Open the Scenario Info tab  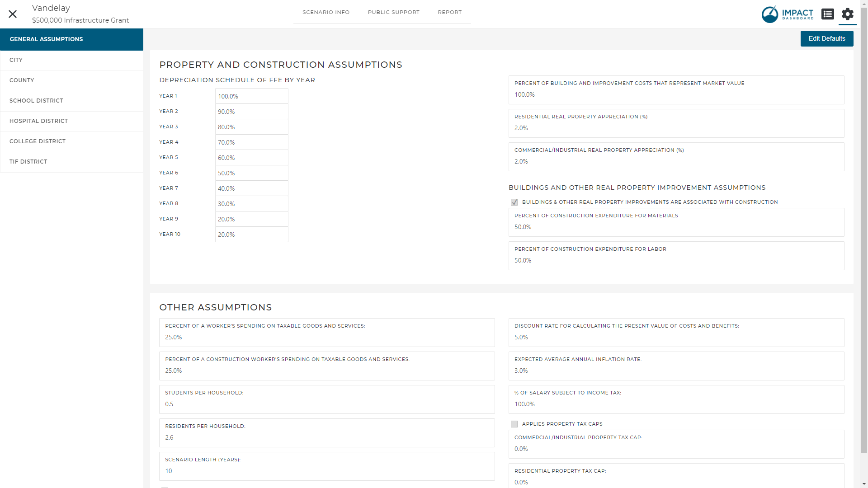(326, 12)
